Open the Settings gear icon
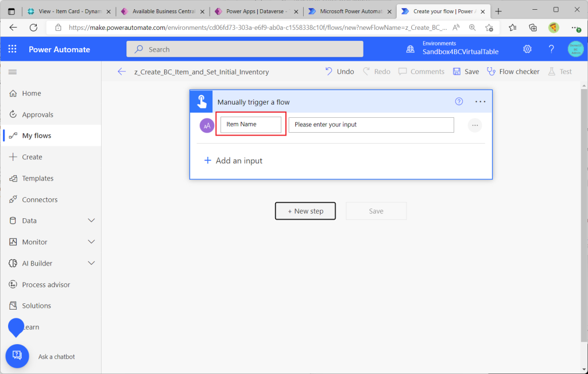This screenshot has width=588, height=374. pos(527,49)
